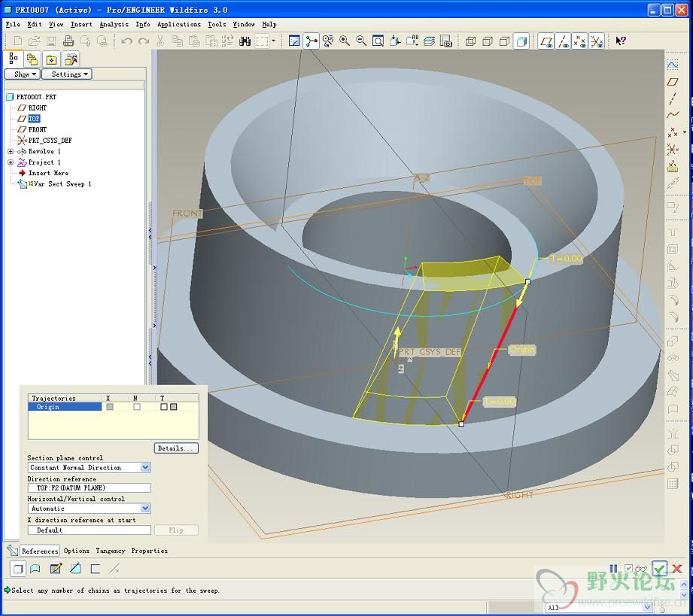
Task: Expand the Project 1 feature node
Action: coord(11,162)
